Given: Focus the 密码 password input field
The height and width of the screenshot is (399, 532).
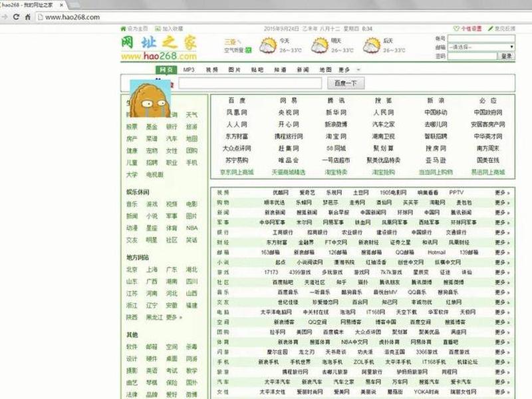Looking at the screenshot, I should [472, 57].
